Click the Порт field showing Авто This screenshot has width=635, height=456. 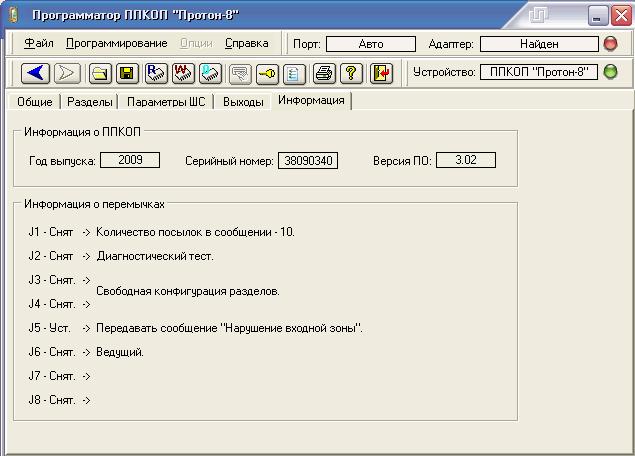371,44
